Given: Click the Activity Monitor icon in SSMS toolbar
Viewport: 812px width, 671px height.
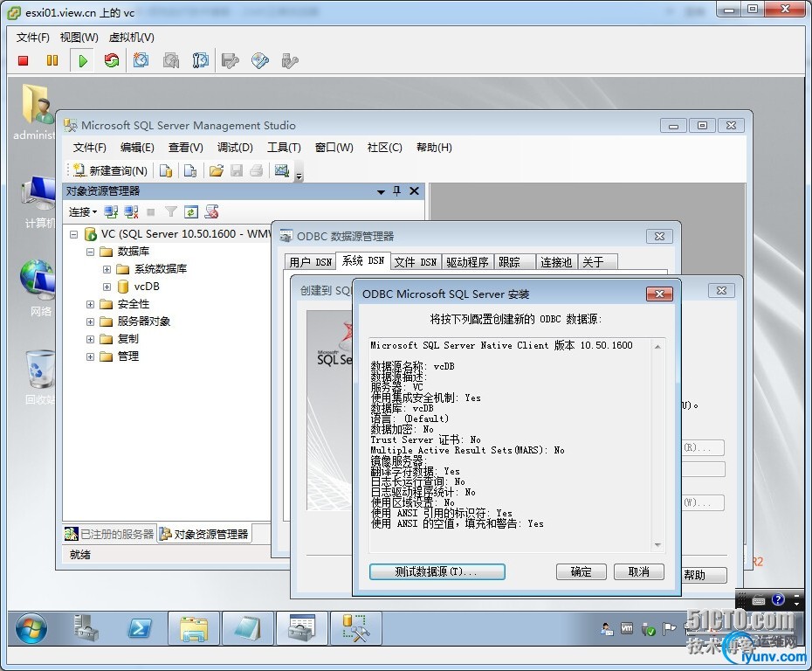Looking at the screenshot, I should pos(282,170).
